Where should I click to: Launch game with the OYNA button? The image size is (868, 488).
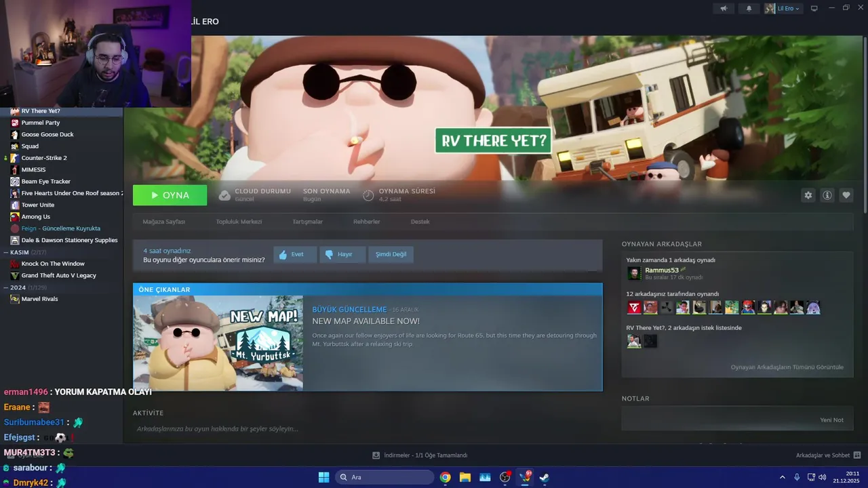tap(170, 195)
